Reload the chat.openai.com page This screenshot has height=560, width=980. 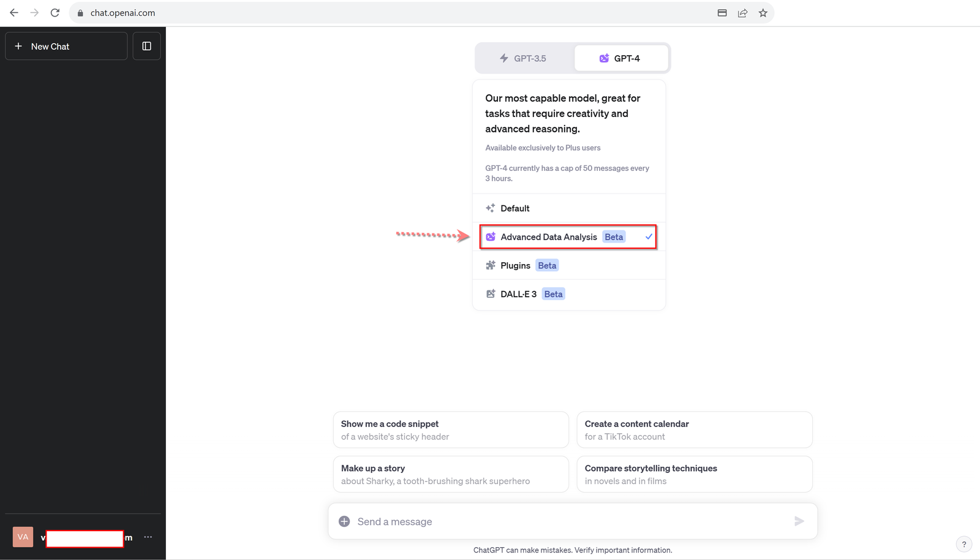(x=55, y=13)
